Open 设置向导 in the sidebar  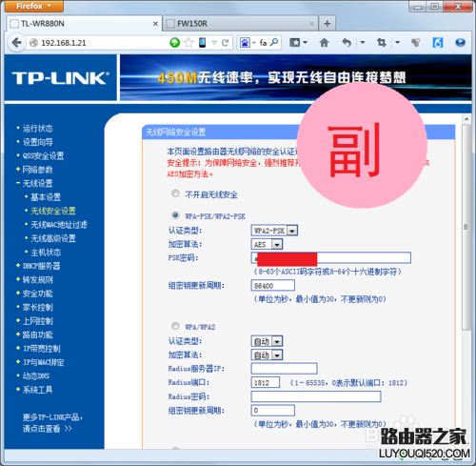37,142
